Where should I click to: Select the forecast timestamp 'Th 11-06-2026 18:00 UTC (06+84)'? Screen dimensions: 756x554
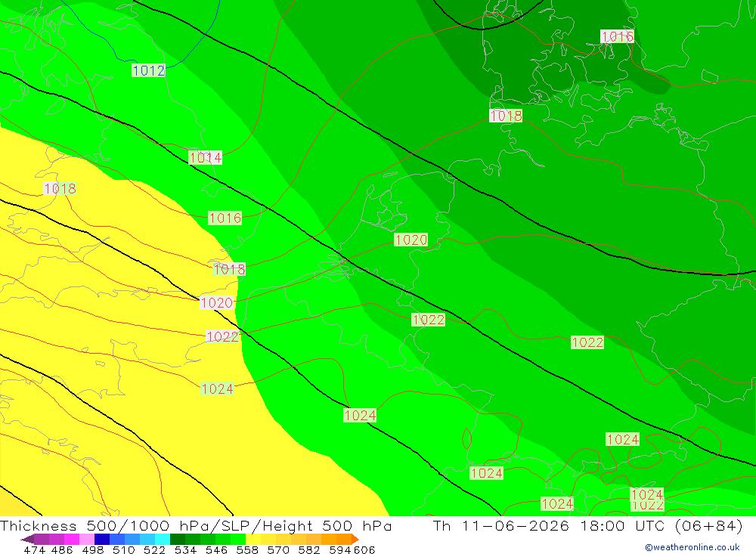tap(587, 525)
